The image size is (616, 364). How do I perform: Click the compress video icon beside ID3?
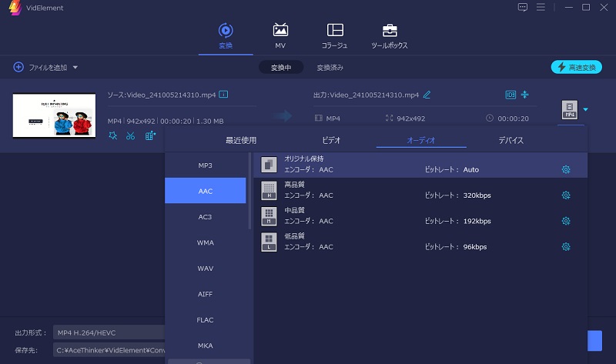point(524,95)
